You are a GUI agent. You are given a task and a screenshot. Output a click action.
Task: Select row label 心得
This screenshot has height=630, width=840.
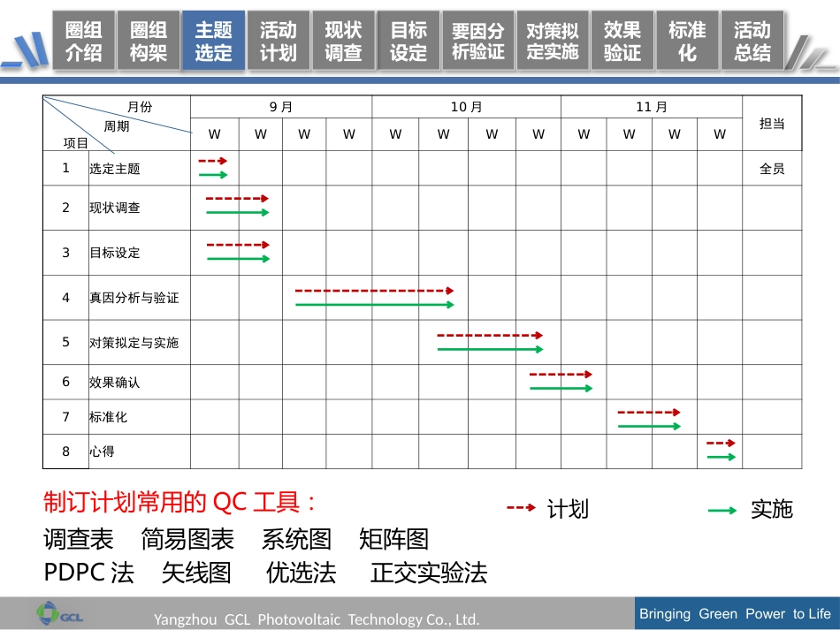tap(102, 452)
